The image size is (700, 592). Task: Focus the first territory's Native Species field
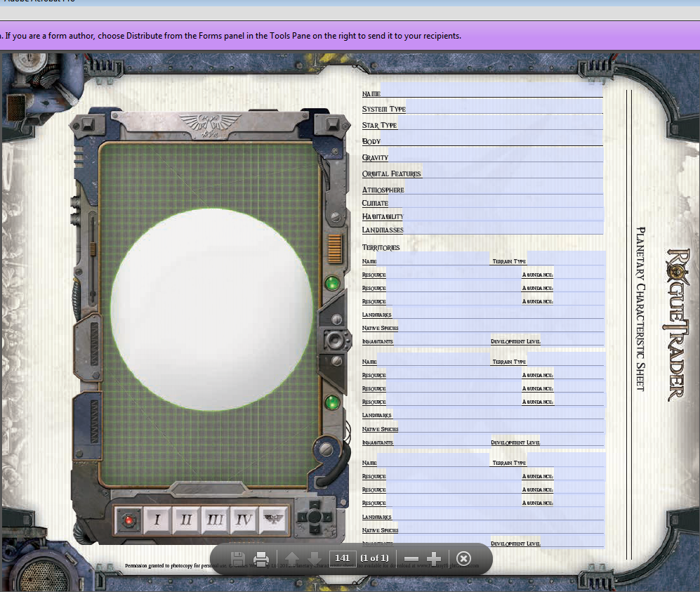coord(502,325)
